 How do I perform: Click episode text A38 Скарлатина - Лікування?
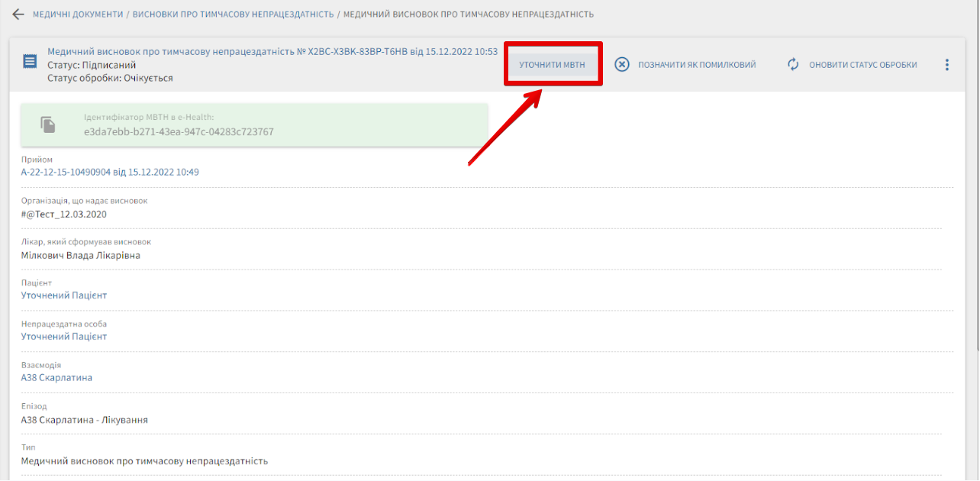pos(84,420)
